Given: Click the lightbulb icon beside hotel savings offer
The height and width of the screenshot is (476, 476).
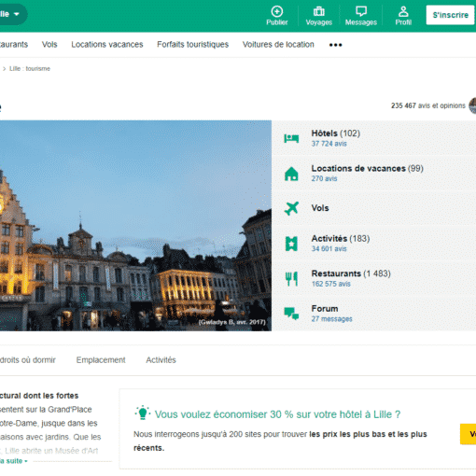Looking at the screenshot, I should 143,413.
